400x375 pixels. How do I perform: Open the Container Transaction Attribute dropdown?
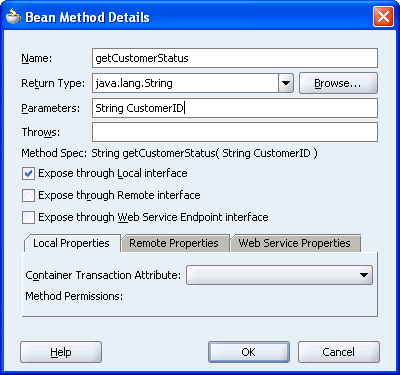[279, 275]
